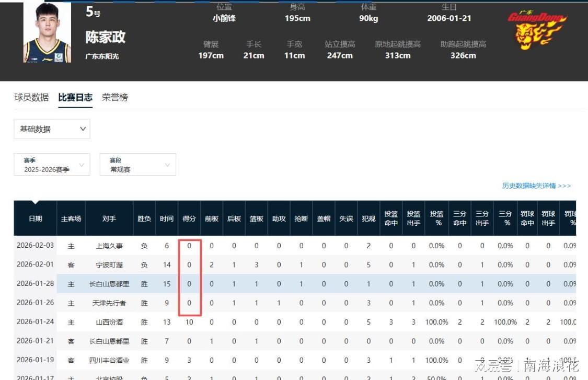Select the 比赛日志 tab
The height and width of the screenshot is (380, 588).
[x=75, y=97]
